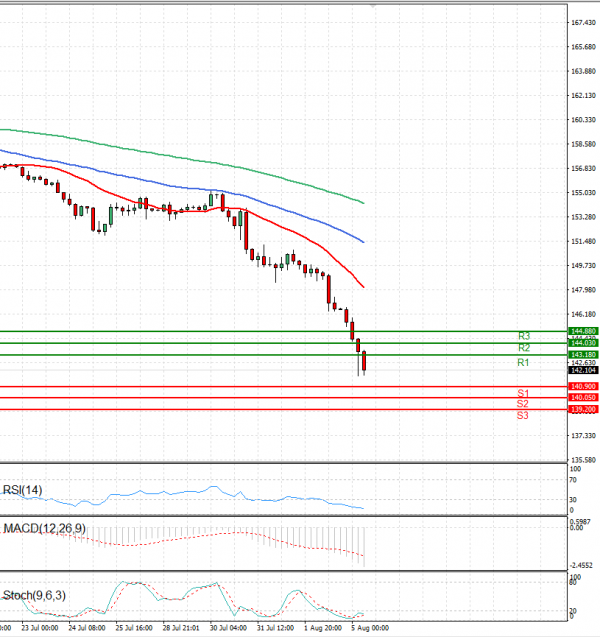Click the RSI(14) indicator label

tap(22, 490)
